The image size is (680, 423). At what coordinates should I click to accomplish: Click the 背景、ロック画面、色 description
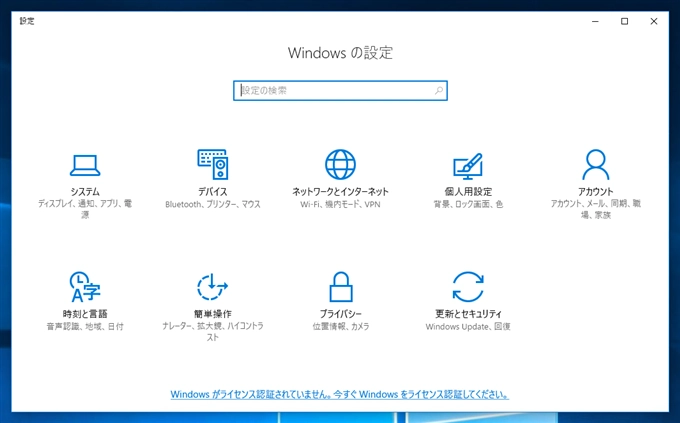tap(468, 204)
